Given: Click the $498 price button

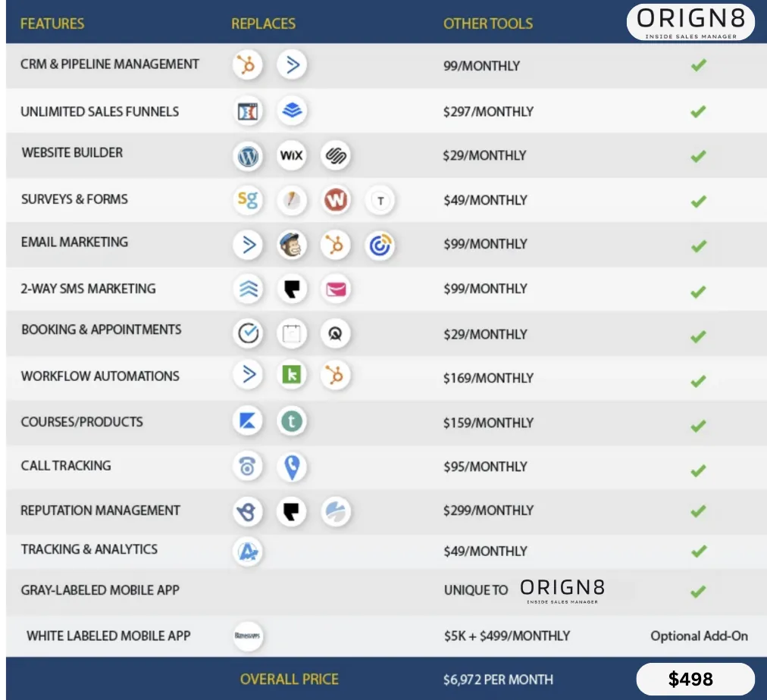Looking at the screenshot, I should [x=695, y=679].
